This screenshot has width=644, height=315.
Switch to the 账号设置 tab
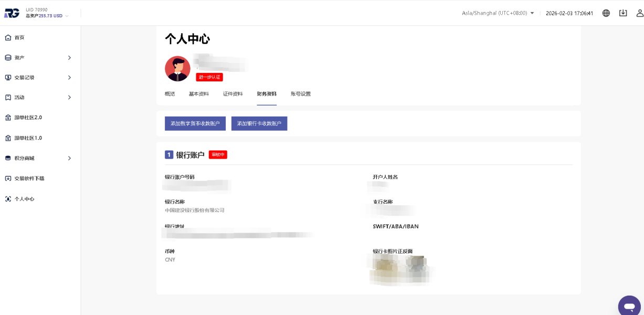click(x=301, y=94)
